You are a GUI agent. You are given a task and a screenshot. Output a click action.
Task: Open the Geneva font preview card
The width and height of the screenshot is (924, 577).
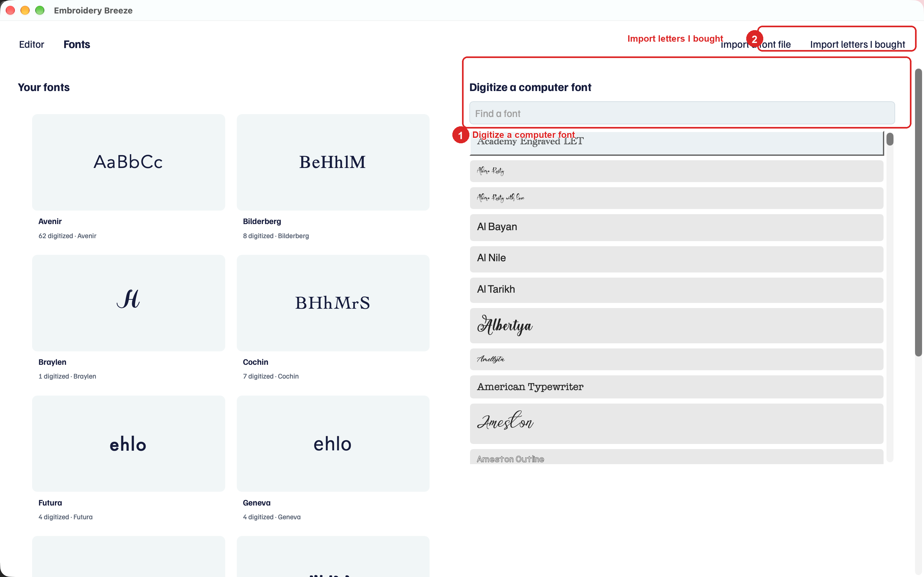(333, 443)
